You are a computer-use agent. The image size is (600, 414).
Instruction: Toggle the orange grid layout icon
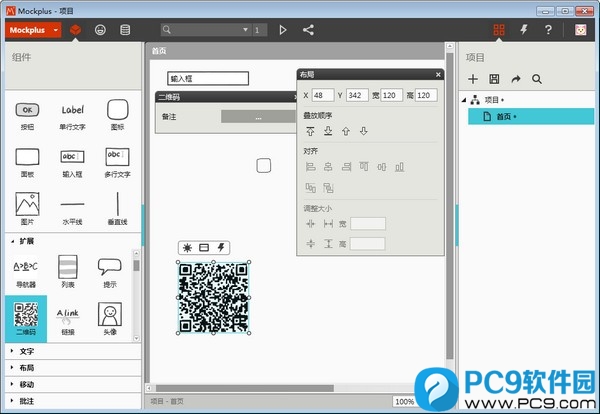499,30
